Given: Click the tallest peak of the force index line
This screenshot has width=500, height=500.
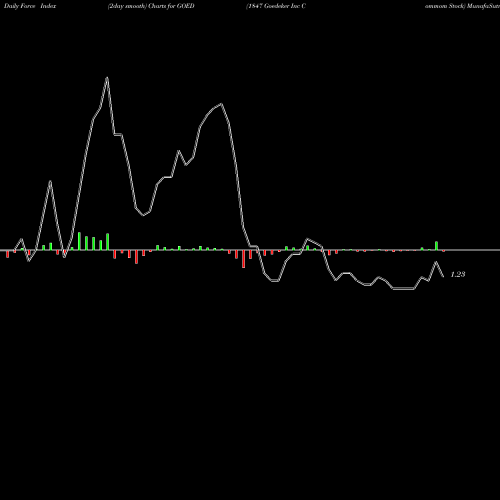Looking at the screenshot, I should 107,78.
